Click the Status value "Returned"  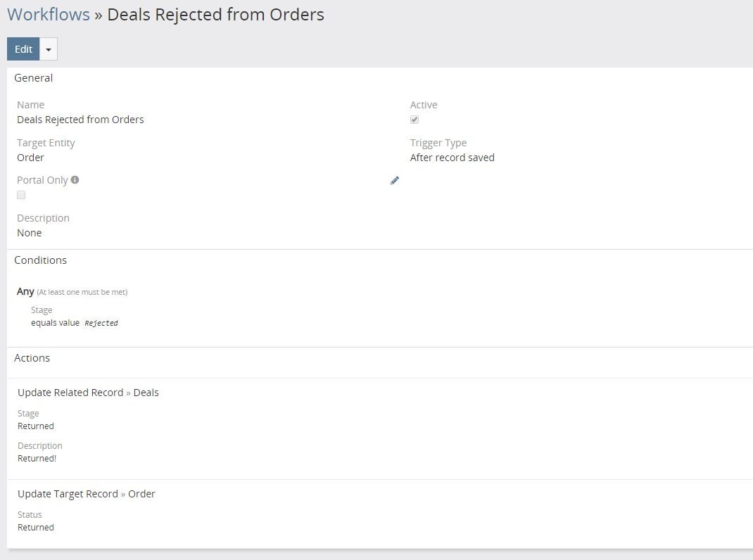[x=36, y=528]
